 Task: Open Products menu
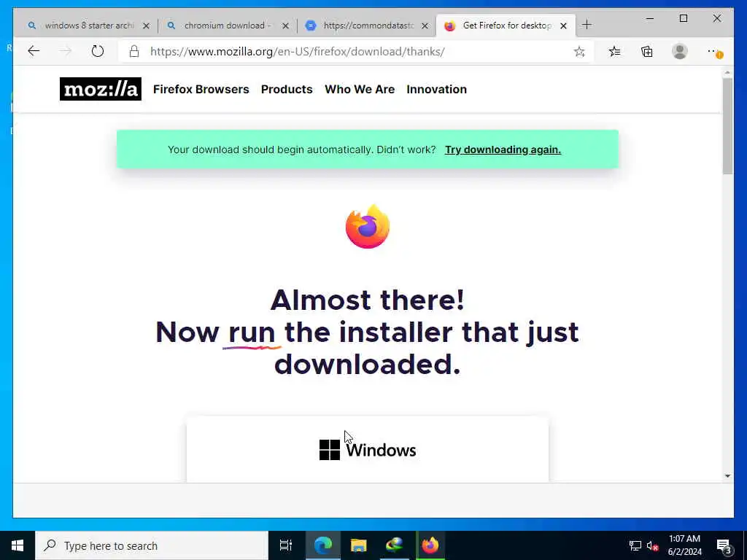(287, 89)
